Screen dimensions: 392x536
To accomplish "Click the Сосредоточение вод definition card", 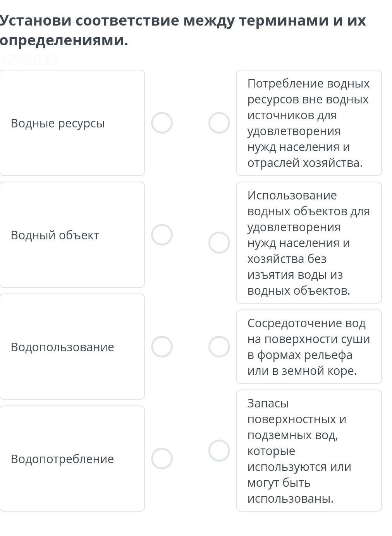I will click(309, 347).
